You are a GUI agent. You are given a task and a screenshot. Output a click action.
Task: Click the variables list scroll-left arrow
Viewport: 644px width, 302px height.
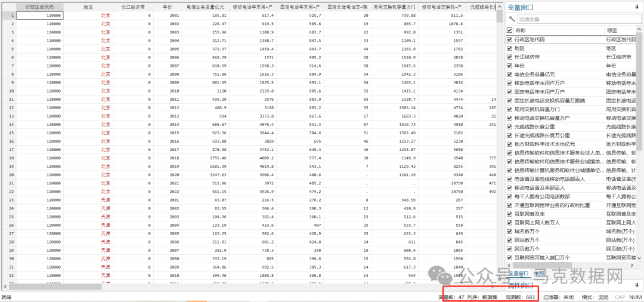coord(510,266)
